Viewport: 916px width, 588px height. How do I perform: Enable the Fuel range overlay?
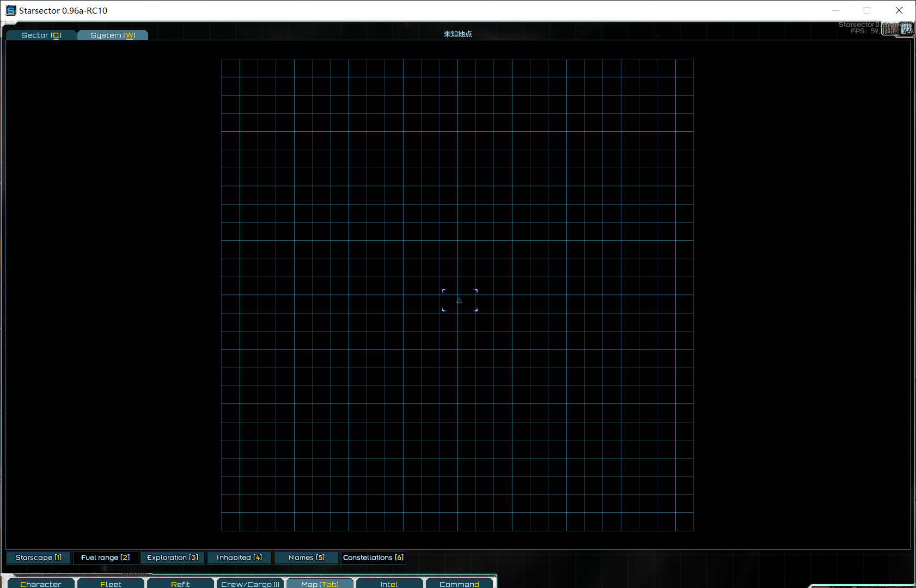click(105, 558)
